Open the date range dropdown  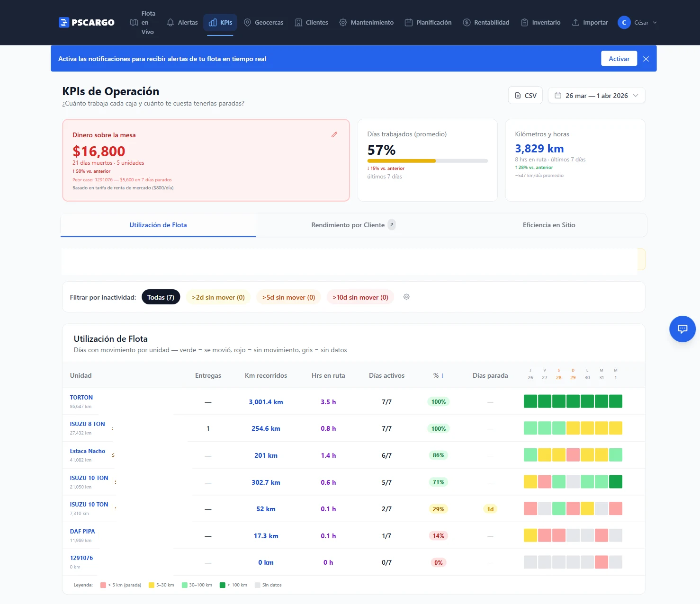[596, 96]
